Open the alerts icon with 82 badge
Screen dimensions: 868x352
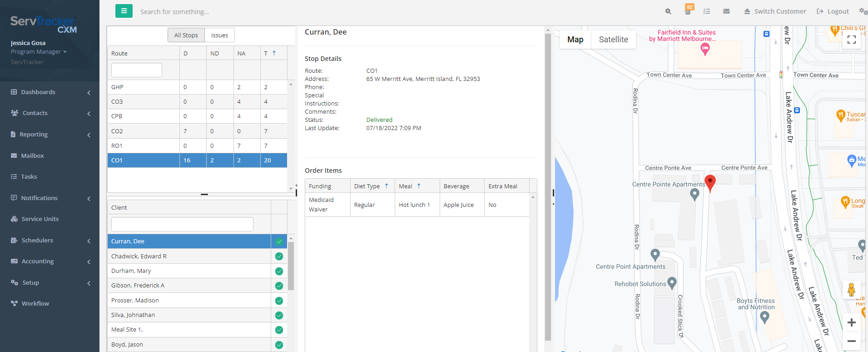[x=688, y=10]
